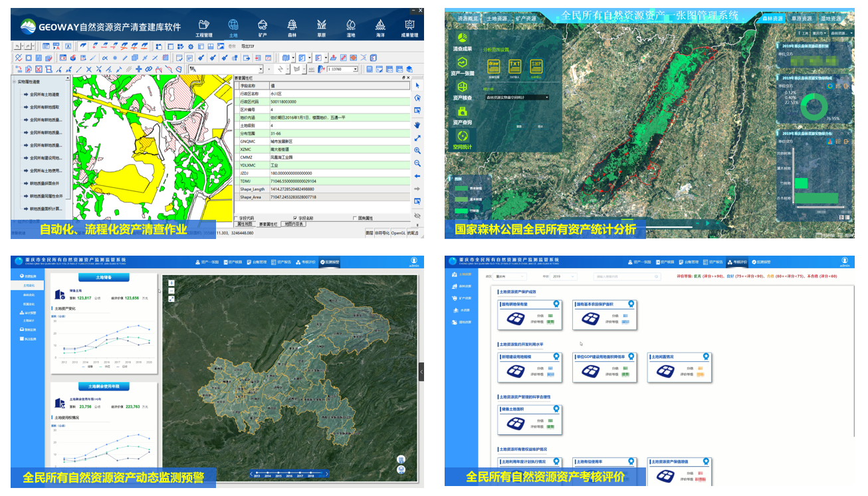
Task: Open 资产查询 sidebar icon in 一张图 system
Action: point(463,116)
